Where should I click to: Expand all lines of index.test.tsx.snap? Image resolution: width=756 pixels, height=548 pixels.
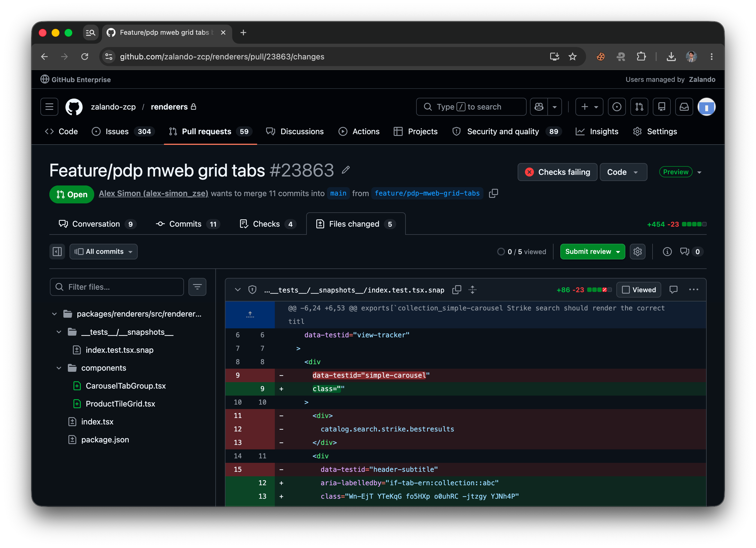(x=473, y=290)
